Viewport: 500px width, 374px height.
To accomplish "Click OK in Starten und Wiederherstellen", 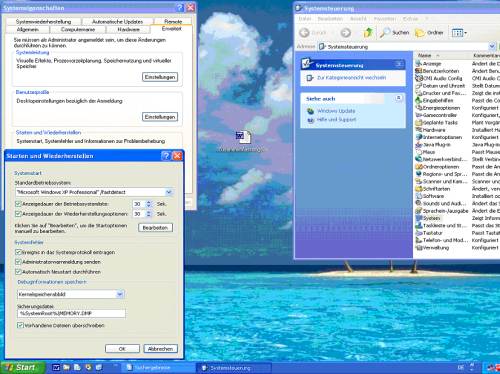I will coord(122,349).
